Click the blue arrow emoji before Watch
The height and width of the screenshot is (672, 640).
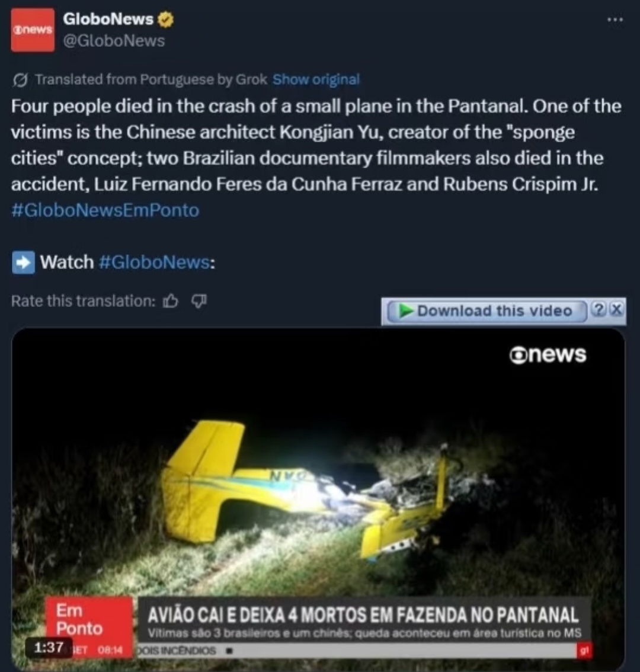23,262
